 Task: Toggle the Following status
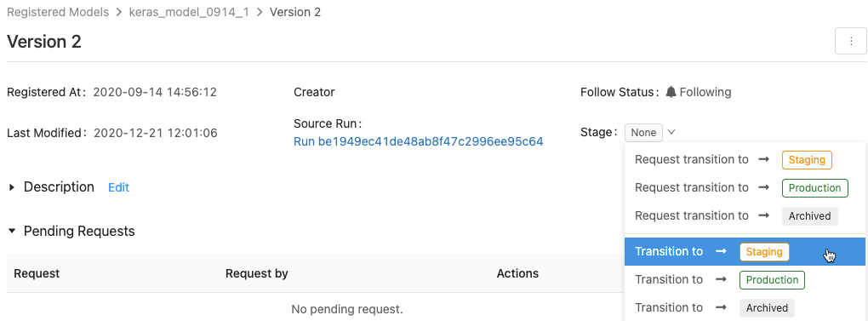[699, 92]
